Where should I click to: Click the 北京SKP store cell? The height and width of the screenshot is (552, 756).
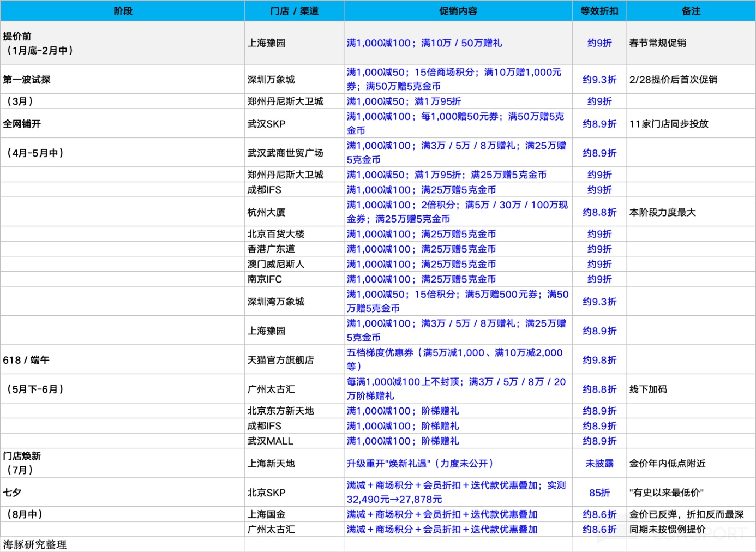pyautogui.click(x=295, y=493)
